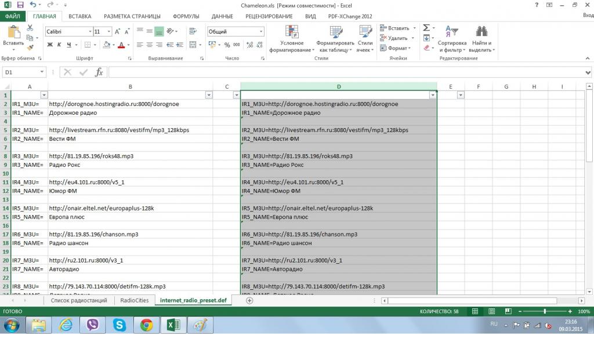Expand the number format dropdown showing Общий
Viewport: 594px width, 364px height.
click(x=260, y=31)
